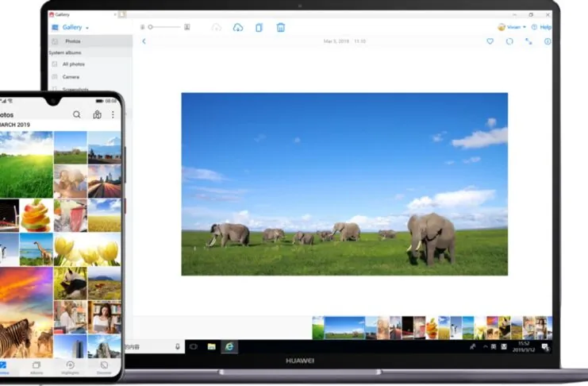The image size is (588, 386).
Task: Expand the Vivian account dropdown
Action: point(512,27)
